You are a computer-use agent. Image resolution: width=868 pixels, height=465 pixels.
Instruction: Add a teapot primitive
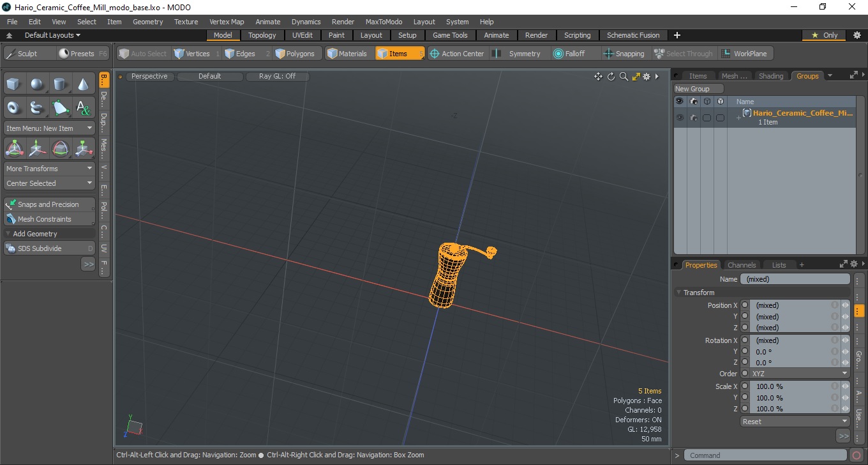pos(37,107)
